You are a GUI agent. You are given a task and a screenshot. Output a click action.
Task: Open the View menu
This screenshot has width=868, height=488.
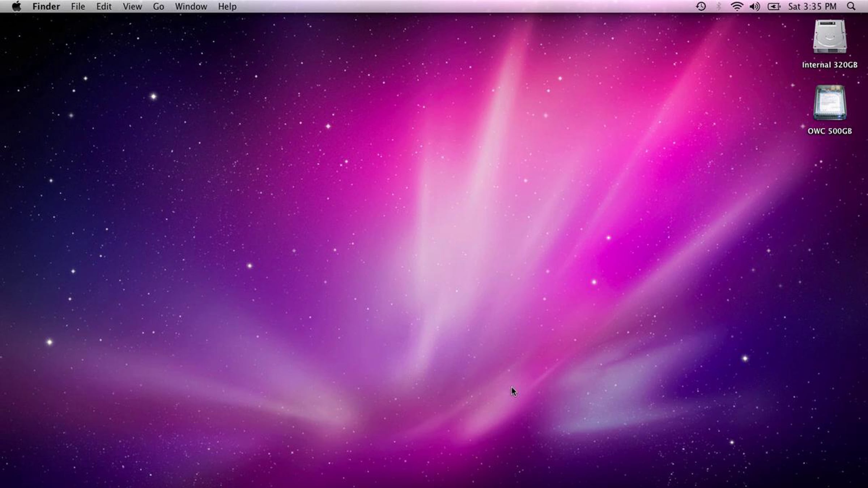pos(132,7)
